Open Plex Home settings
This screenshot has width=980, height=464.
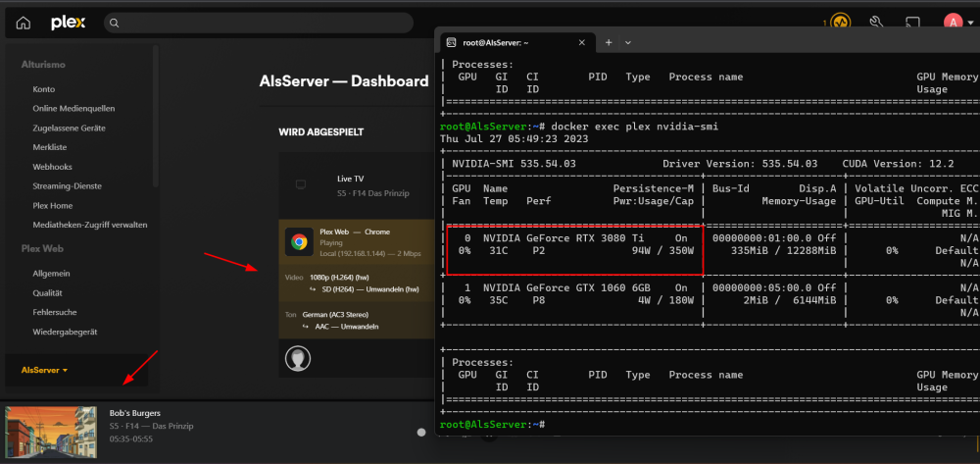[53, 206]
